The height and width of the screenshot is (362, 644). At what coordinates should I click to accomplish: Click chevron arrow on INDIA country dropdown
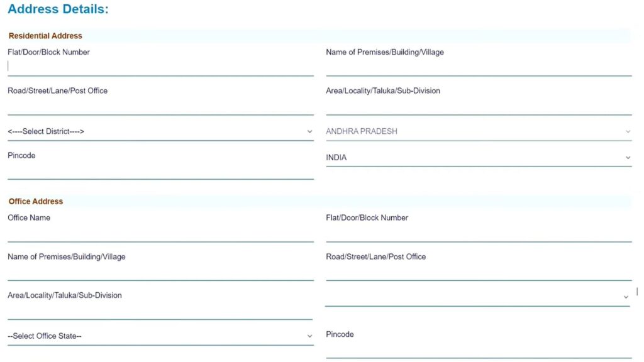click(x=627, y=158)
